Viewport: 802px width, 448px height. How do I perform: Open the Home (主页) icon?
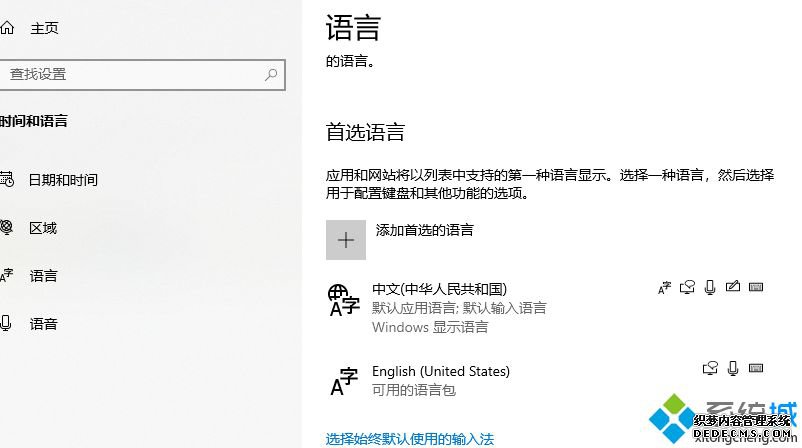pyautogui.click(x=7, y=28)
